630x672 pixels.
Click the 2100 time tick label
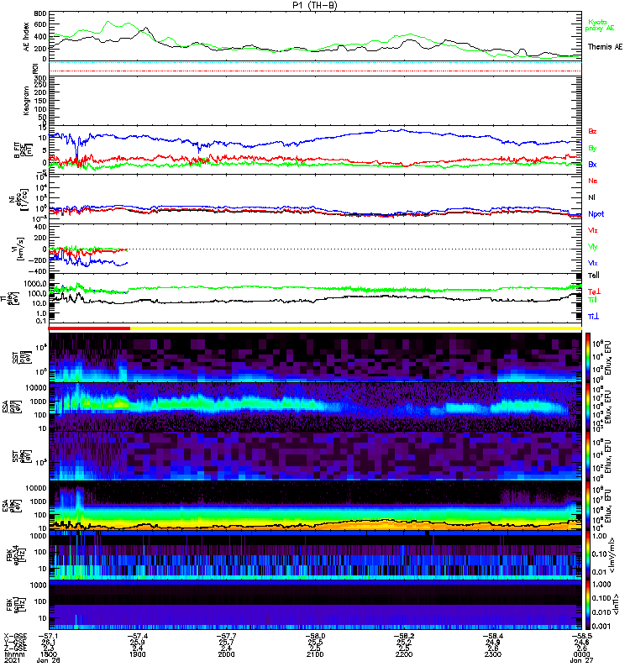click(x=315, y=654)
